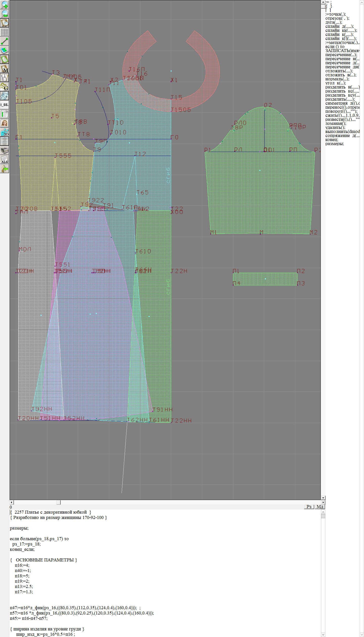
Task: Choose 'дуга(.,.,.);' in the command list
Action: coord(333,22)
